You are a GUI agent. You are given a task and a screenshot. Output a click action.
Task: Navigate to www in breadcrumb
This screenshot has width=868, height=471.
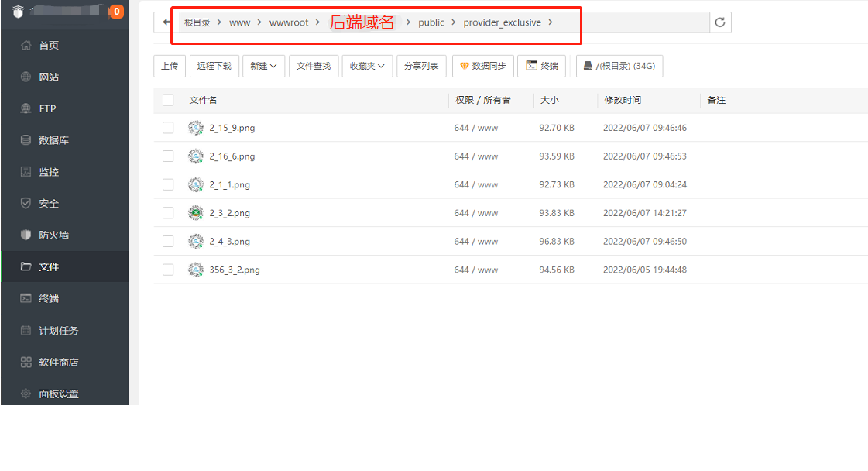[240, 22]
